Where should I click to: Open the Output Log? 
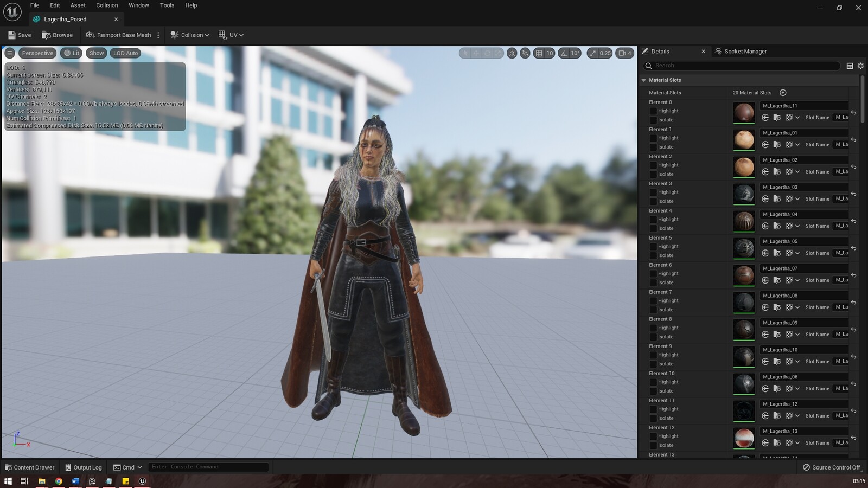coord(84,467)
